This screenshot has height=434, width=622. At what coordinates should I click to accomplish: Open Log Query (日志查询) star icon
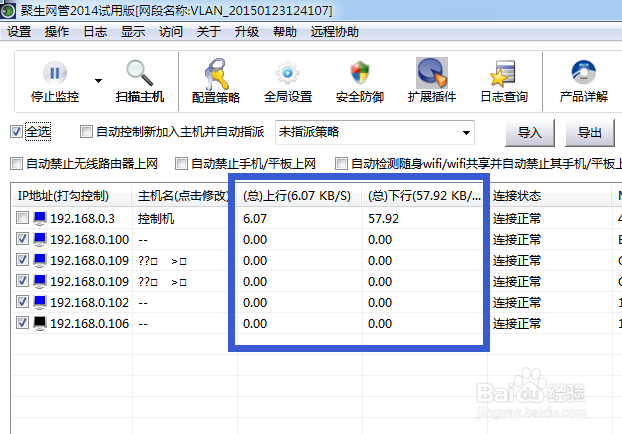[503, 73]
